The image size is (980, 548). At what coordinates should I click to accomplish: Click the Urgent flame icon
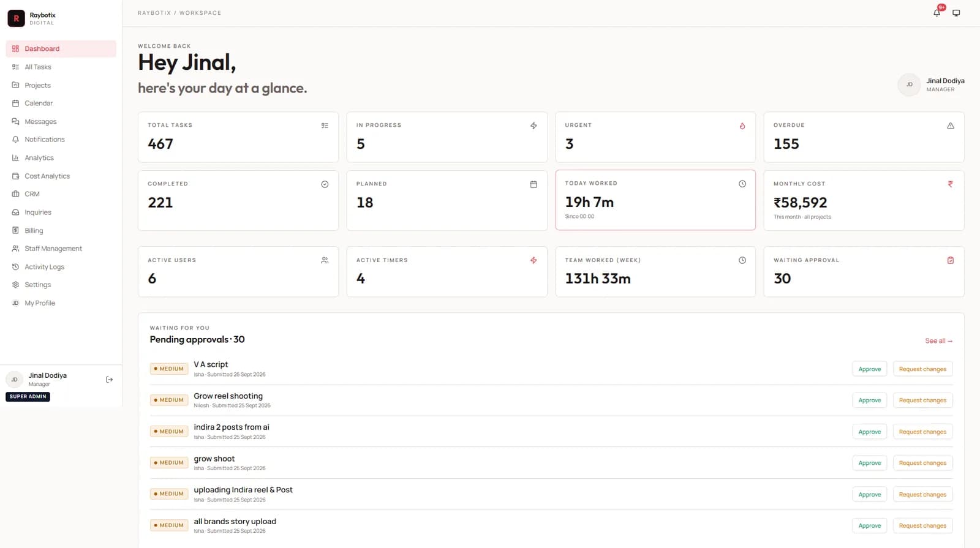tap(742, 126)
